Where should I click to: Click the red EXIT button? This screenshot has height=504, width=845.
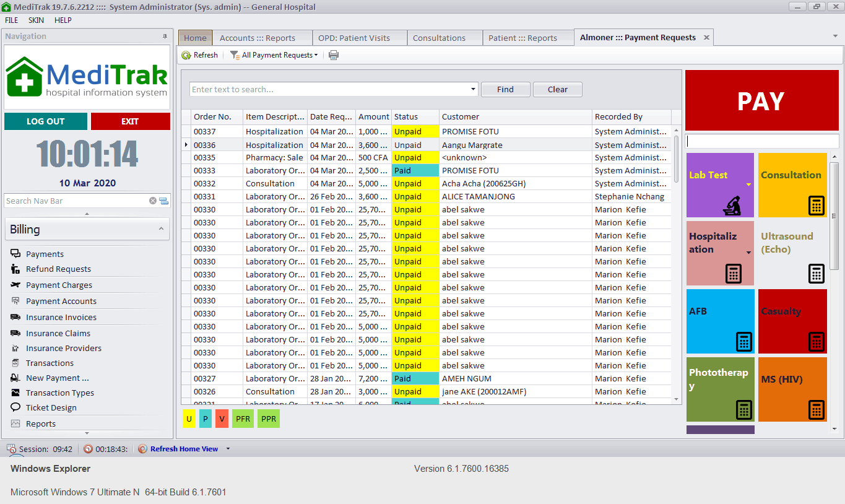[130, 121]
